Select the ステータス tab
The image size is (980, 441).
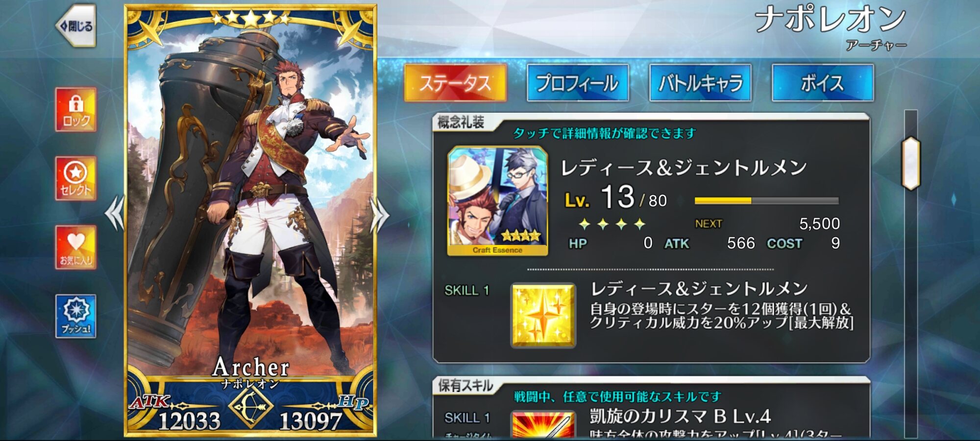coord(455,83)
